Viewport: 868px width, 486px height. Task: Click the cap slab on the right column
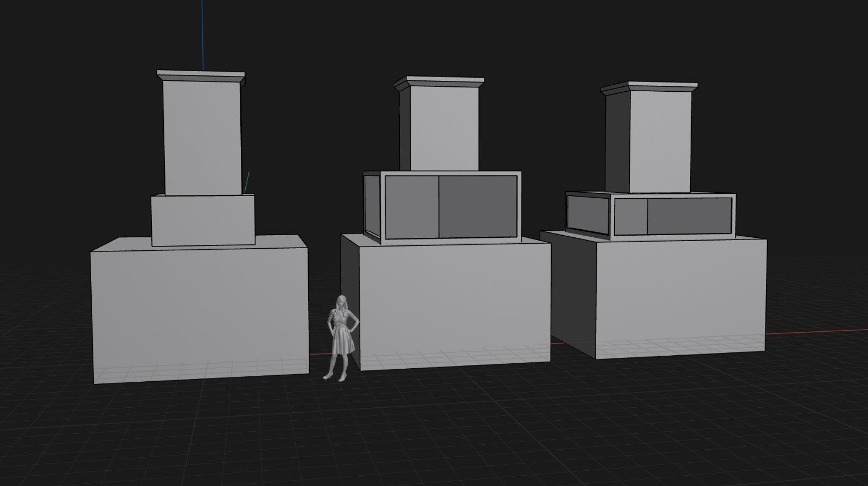tap(649, 88)
